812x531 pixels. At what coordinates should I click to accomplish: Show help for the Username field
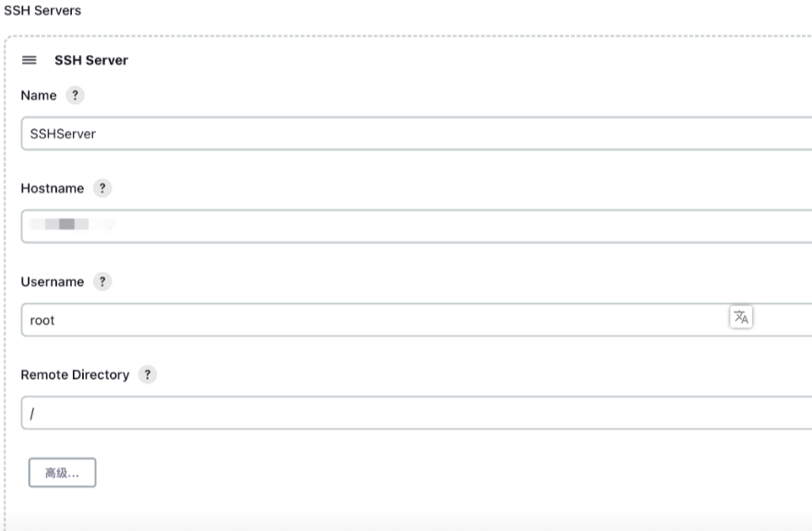102,281
